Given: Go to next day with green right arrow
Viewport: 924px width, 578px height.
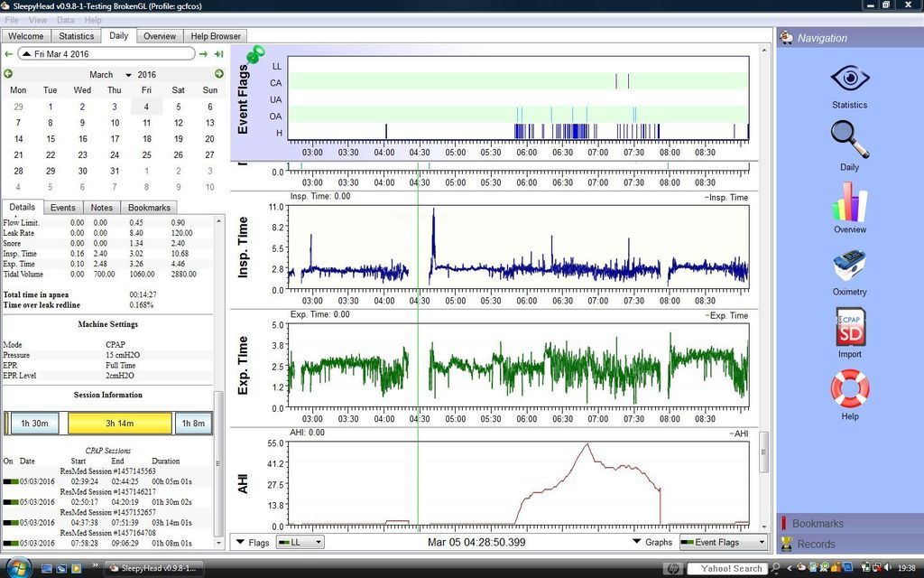Looking at the screenshot, I should [203, 54].
